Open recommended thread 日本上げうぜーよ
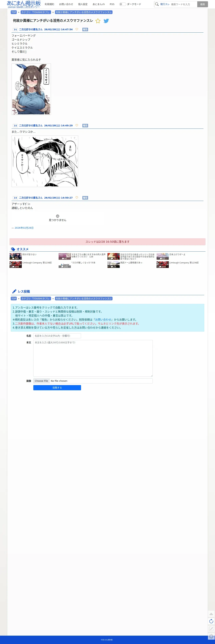 177,254
